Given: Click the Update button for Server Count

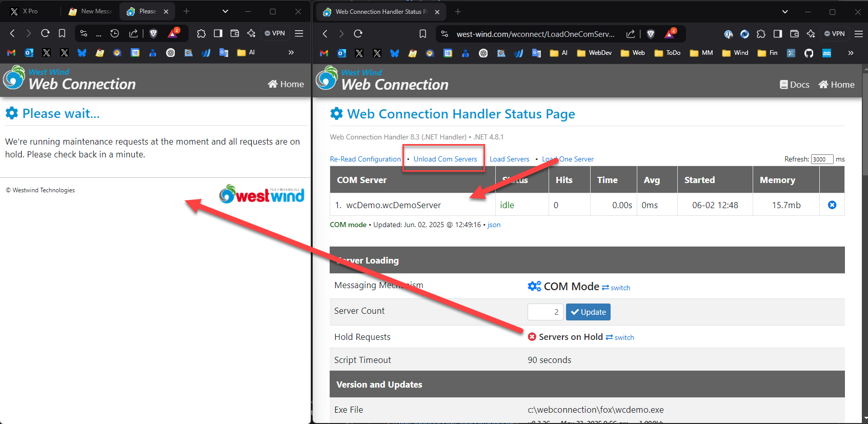Looking at the screenshot, I should (x=588, y=312).
